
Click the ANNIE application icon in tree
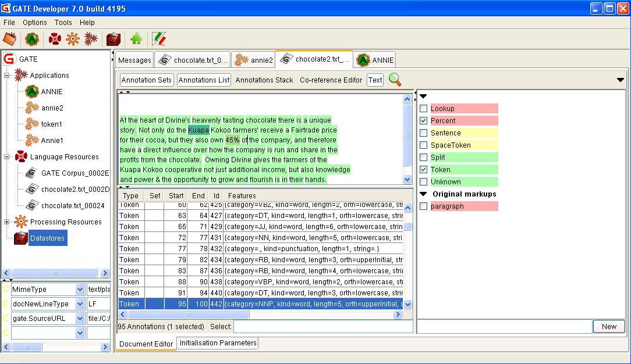click(x=32, y=92)
